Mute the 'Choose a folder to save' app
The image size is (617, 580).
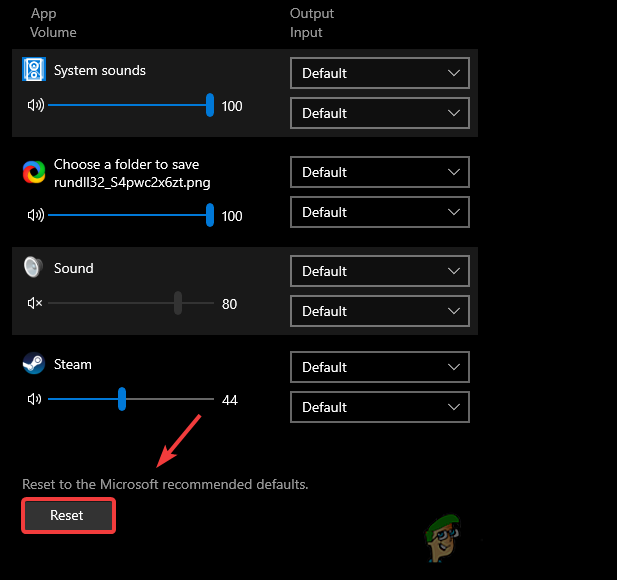(x=36, y=215)
